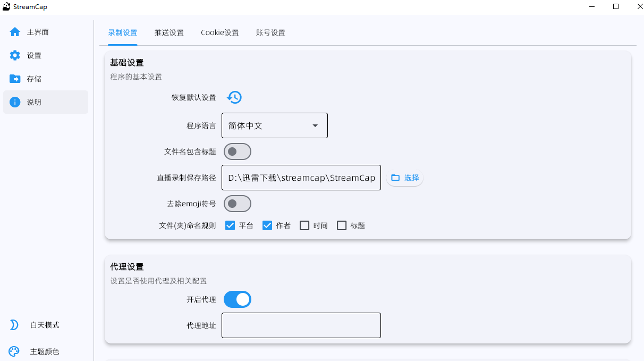Click the 代理地址 input field

point(301,325)
